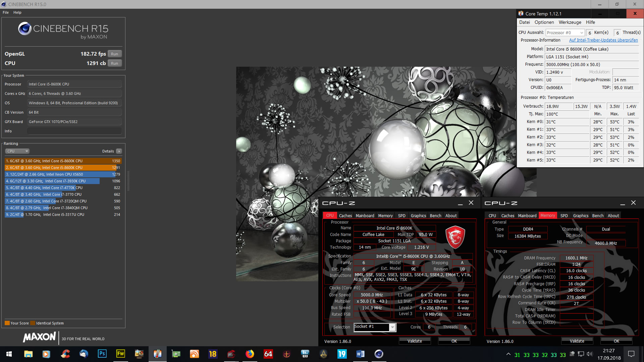644x362 pixels.
Task: Click OK in right CPU-Z window
Action: tap(616, 341)
